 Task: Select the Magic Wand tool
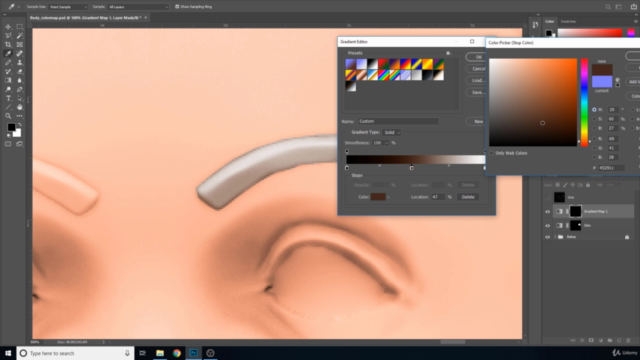point(20,36)
